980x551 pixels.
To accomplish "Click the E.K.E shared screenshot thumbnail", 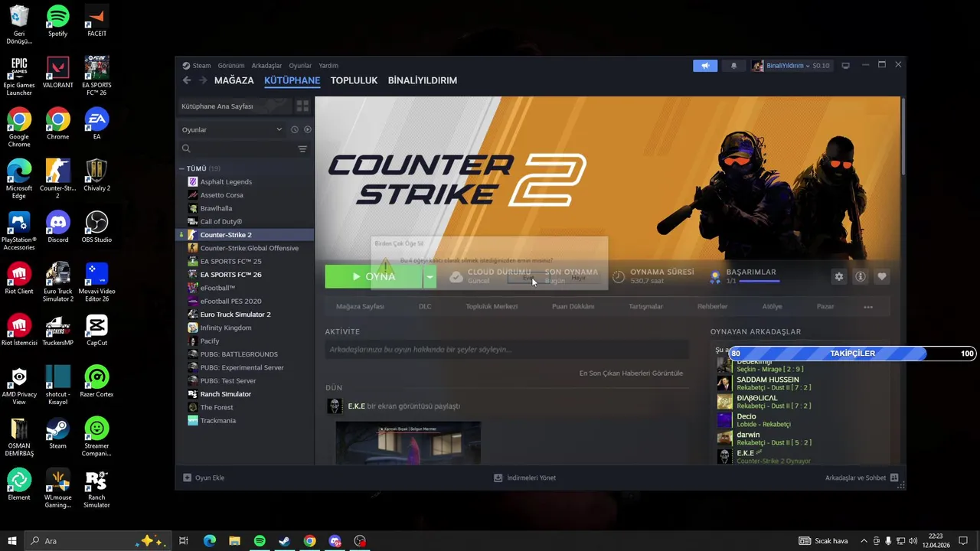I will 408,442.
